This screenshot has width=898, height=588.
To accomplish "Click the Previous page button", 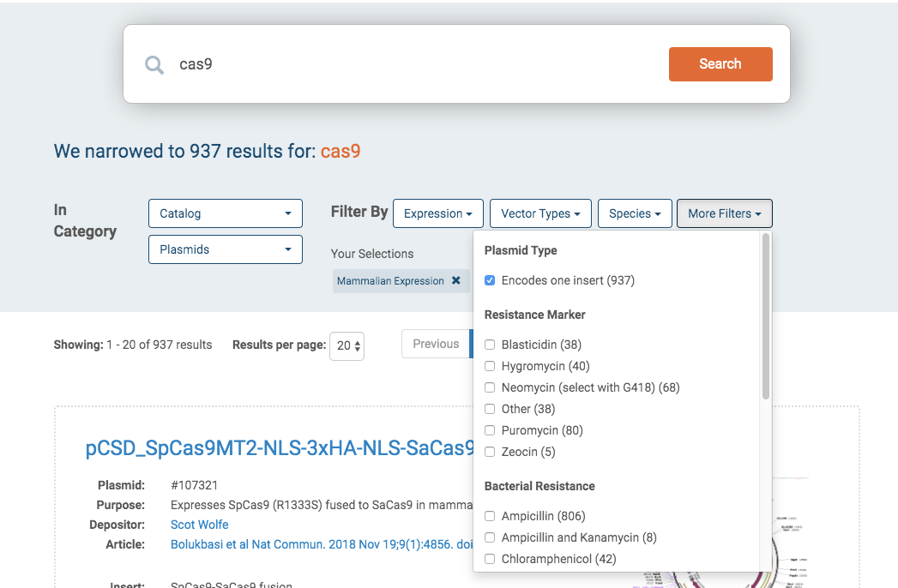I will [436, 344].
